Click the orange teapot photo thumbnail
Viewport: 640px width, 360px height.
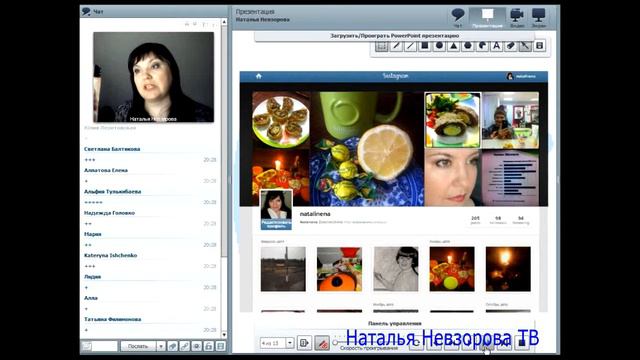click(339, 269)
